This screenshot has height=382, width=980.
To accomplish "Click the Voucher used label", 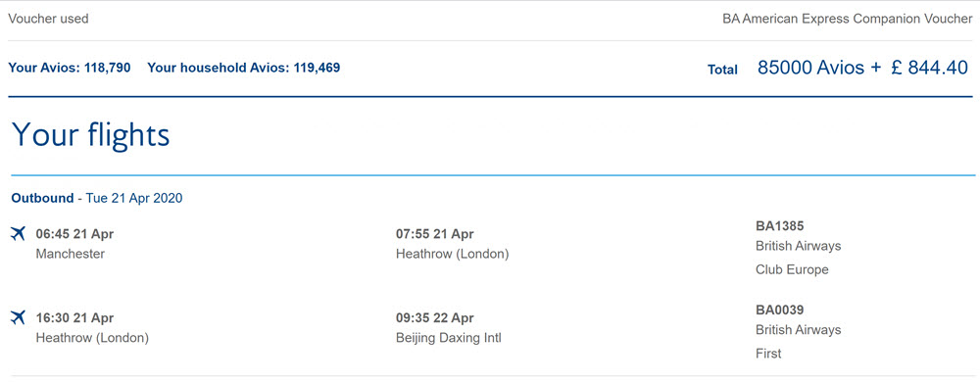I will pos(48,19).
